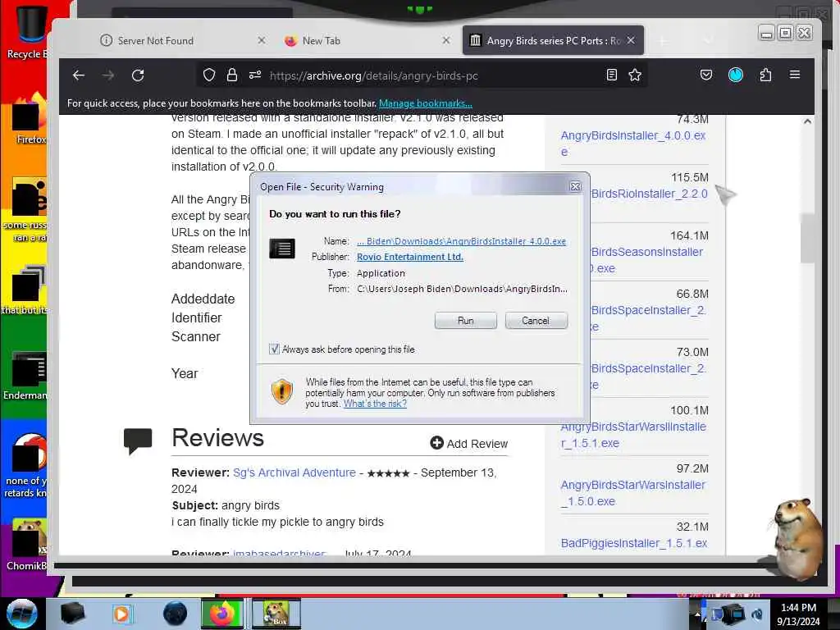The width and height of the screenshot is (840, 630).
Task: Click Add Review
Action: (x=468, y=444)
